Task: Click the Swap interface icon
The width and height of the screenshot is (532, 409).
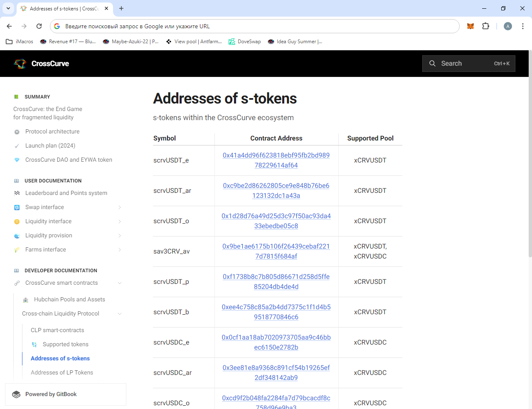Action: (17, 207)
